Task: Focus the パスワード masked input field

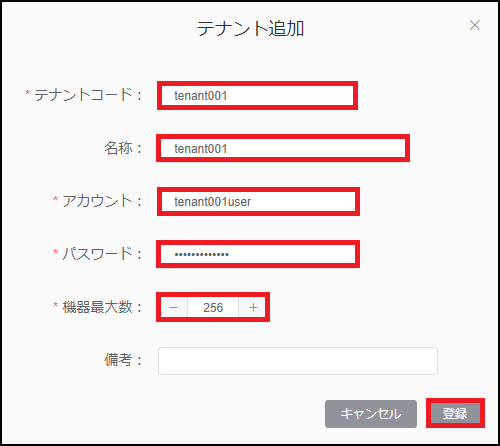Action: (x=258, y=254)
